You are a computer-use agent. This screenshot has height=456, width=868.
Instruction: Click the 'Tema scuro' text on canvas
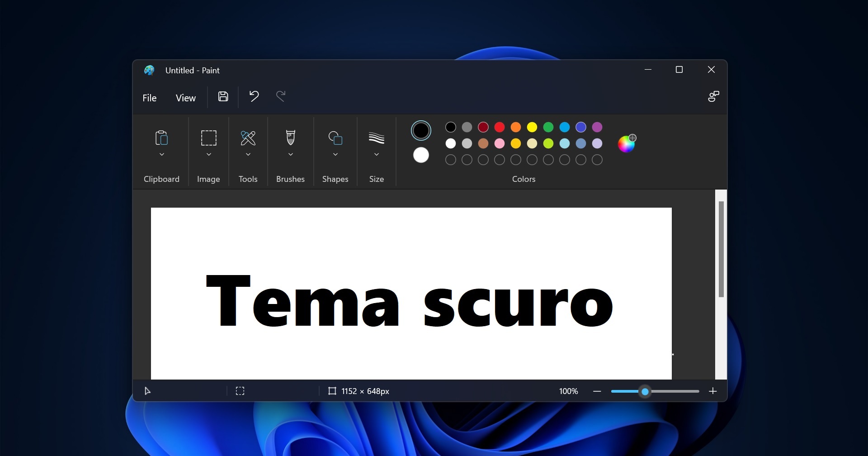(x=409, y=301)
